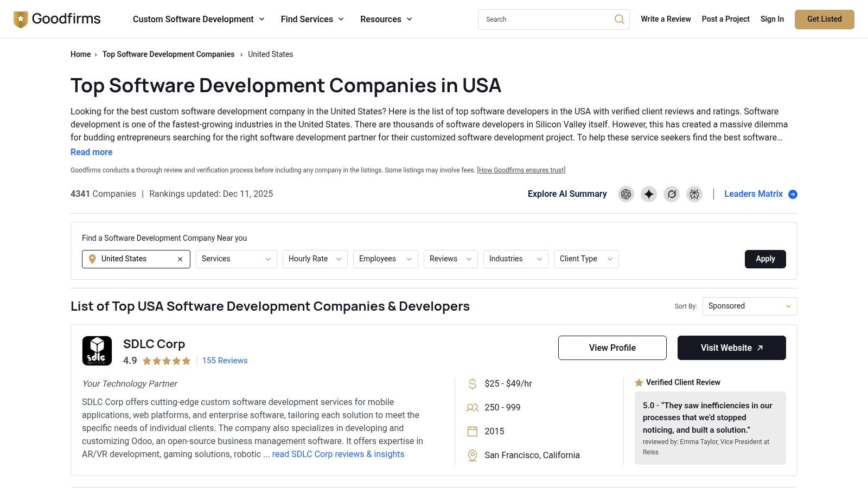The height and width of the screenshot is (488, 868).
Task: Open the Hourly Rate filter dropdown
Action: coord(315,259)
